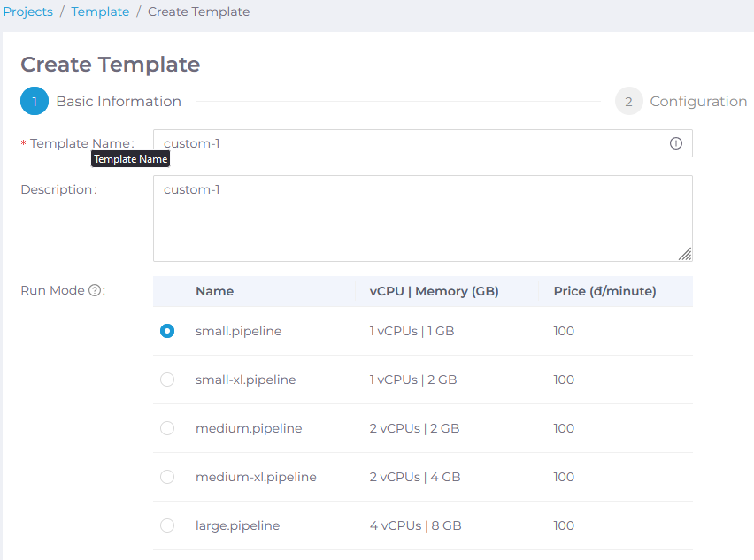Navigate to Template via breadcrumb
This screenshot has height=560, width=754.
100,12
